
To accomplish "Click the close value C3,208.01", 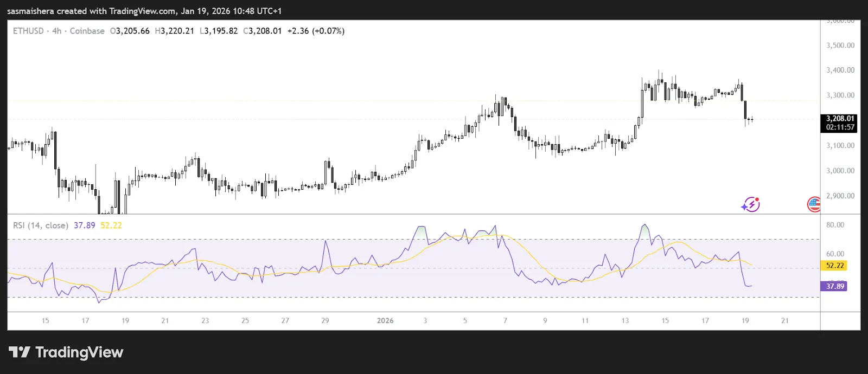I will click(263, 31).
